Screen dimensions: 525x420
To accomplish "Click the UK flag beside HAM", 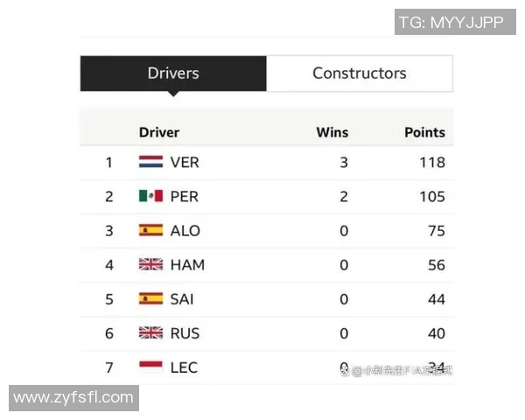I will click(150, 264).
